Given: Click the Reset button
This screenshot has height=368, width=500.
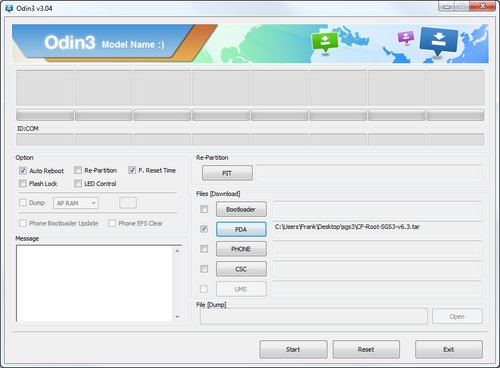Looking at the screenshot, I should point(366,349).
